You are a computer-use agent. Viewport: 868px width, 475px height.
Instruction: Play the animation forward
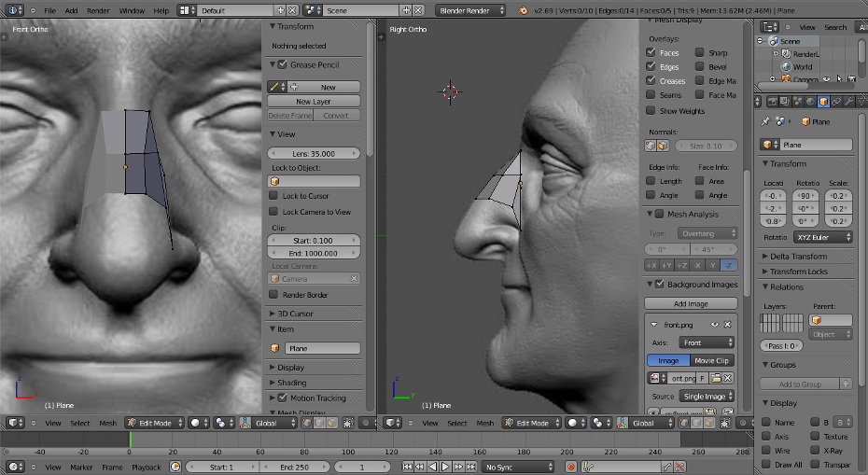[445, 468]
